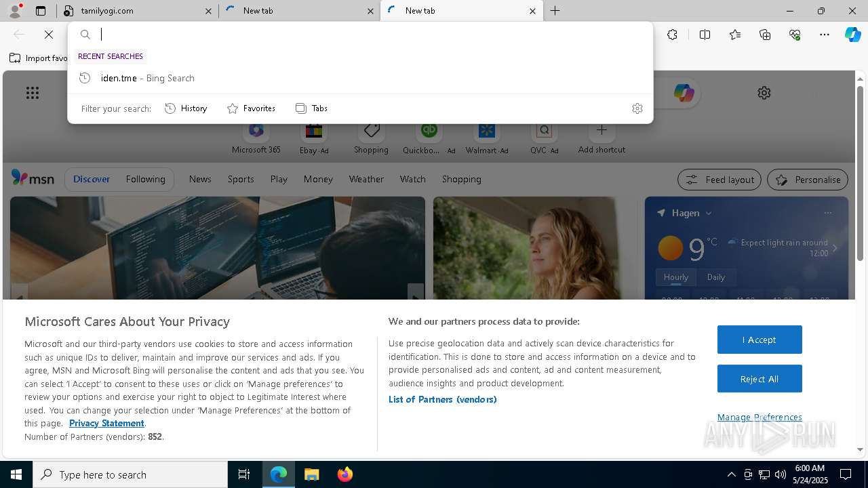Image resolution: width=868 pixels, height=488 pixels.
Task: Open Task View on the taskbar
Action: click(x=244, y=474)
